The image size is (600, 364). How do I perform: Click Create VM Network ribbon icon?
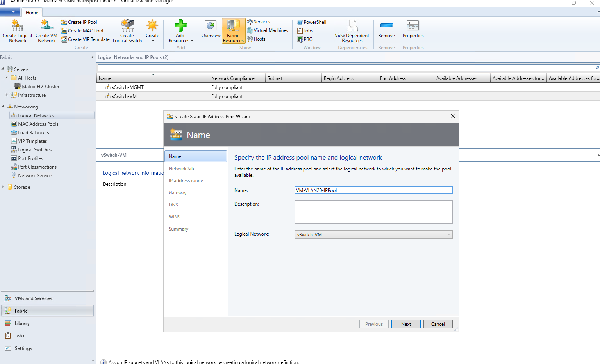[46, 31]
